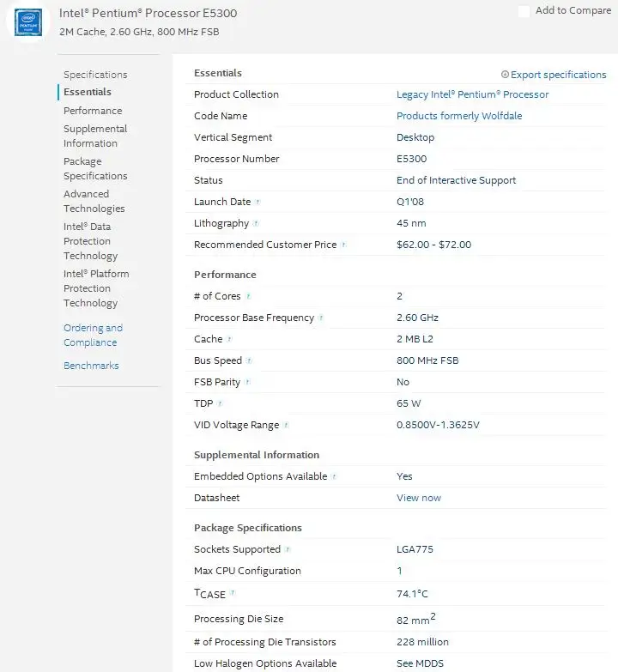The width and height of the screenshot is (618, 672).
Task: Open info icon beside Sockets Supported
Action: click(x=288, y=549)
